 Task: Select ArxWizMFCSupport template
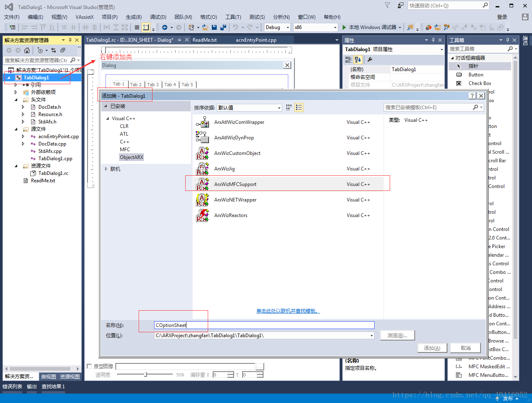[288, 184]
